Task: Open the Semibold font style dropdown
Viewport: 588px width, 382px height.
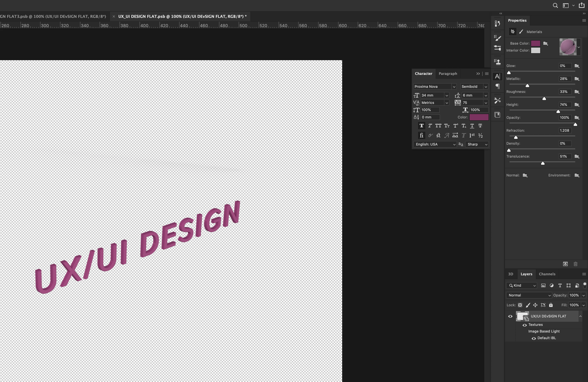Action: [x=485, y=87]
